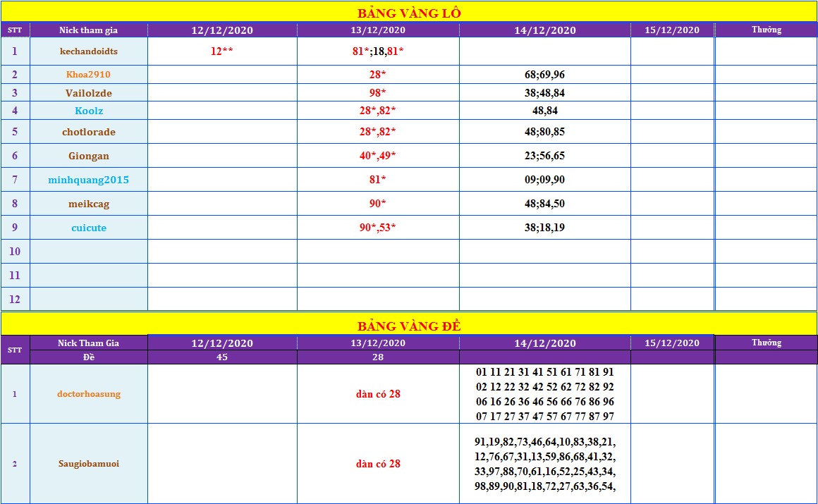The height and width of the screenshot is (504, 818).
Task: Select the 38;18,19 cell
Action: pos(545,228)
